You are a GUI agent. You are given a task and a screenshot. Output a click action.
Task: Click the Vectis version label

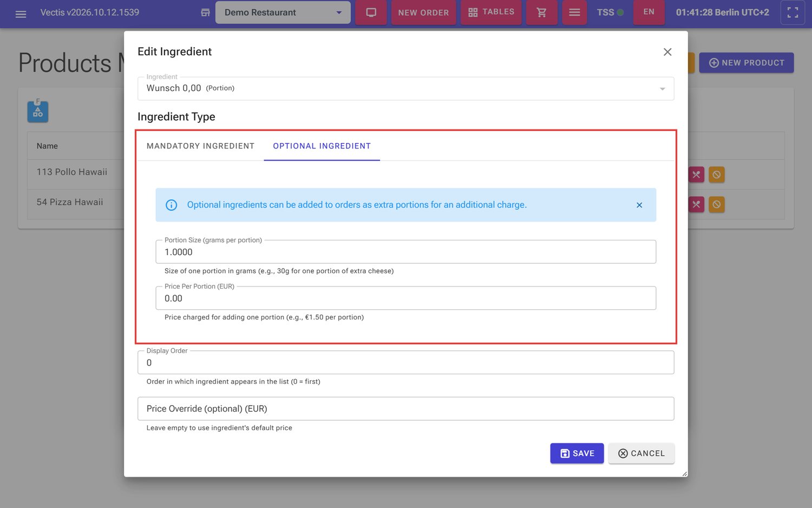pyautogui.click(x=90, y=12)
